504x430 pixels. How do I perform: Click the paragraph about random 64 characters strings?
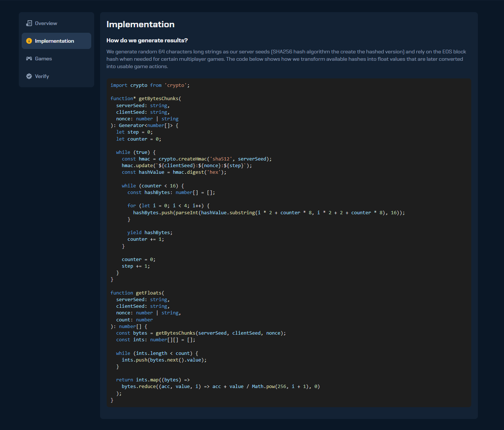[287, 59]
